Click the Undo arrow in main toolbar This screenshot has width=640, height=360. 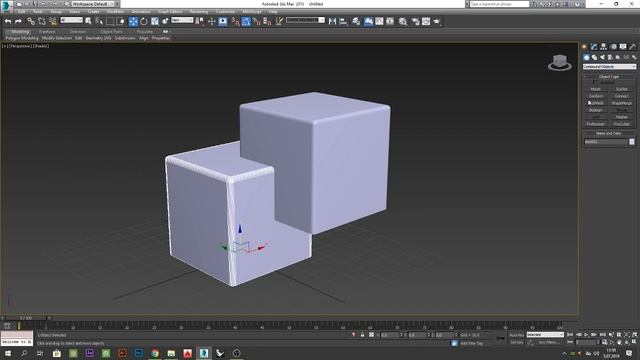tap(8, 21)
